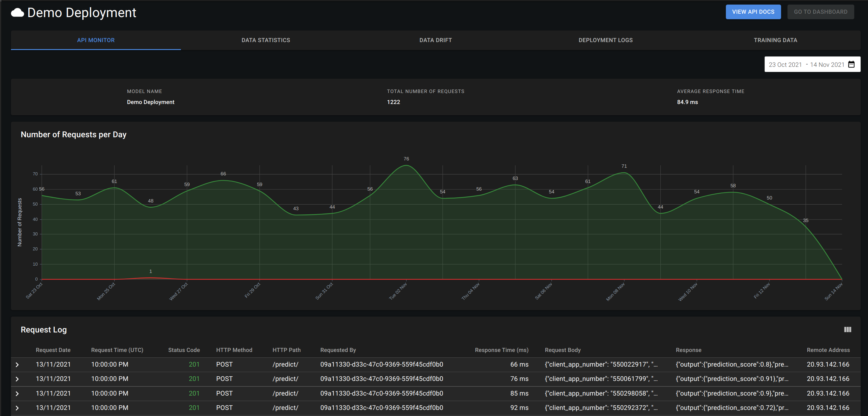The height and width of the screenshot is (416, 868).
Task: Click the Response Time (ms) column header
Action: (501, 350)
